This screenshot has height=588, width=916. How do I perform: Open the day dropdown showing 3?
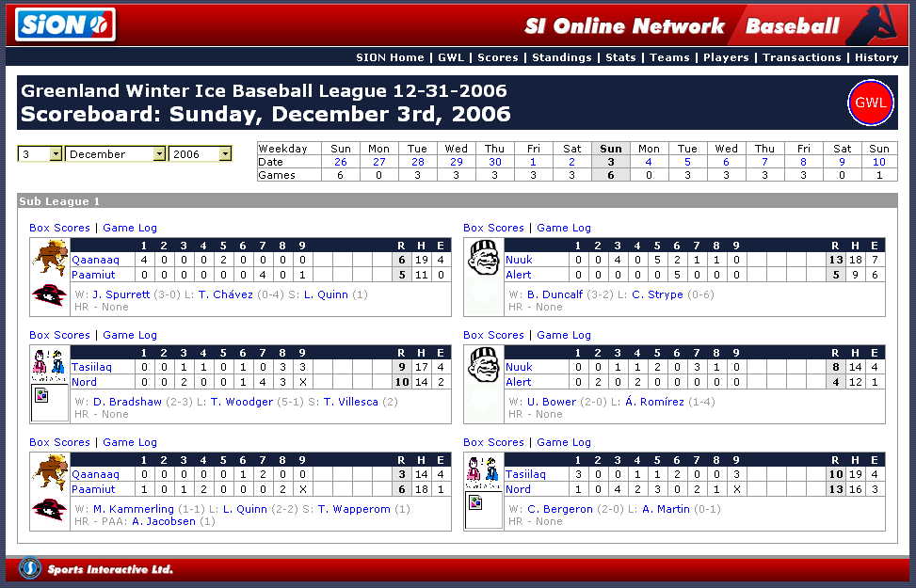[40, 154]
